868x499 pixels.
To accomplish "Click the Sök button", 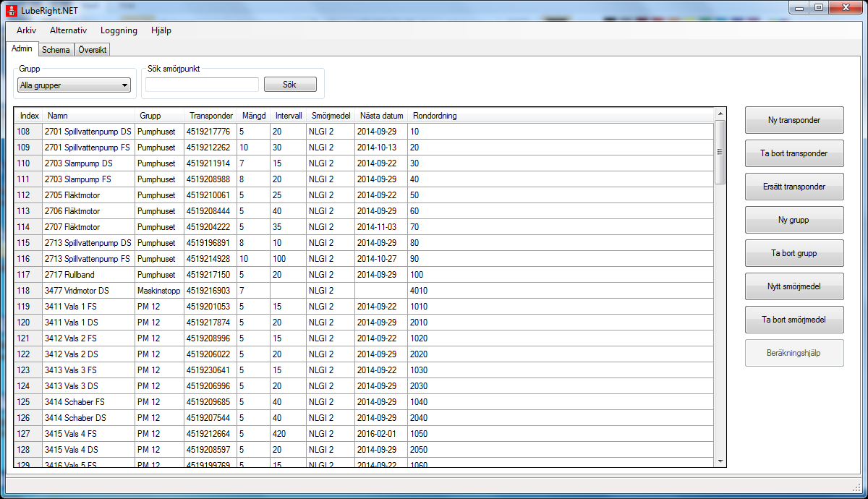I will tap(290, 85).
